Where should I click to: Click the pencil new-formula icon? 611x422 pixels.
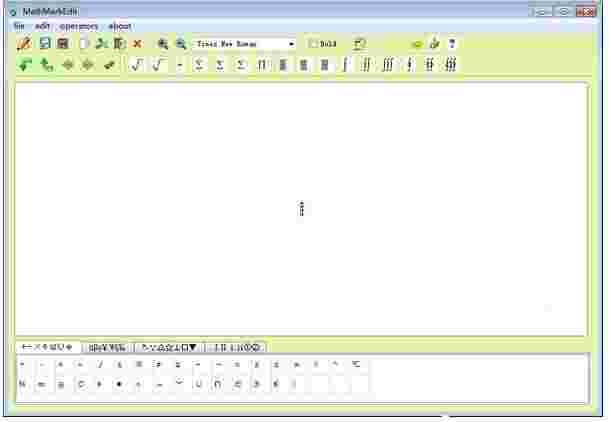click(24, 44)
